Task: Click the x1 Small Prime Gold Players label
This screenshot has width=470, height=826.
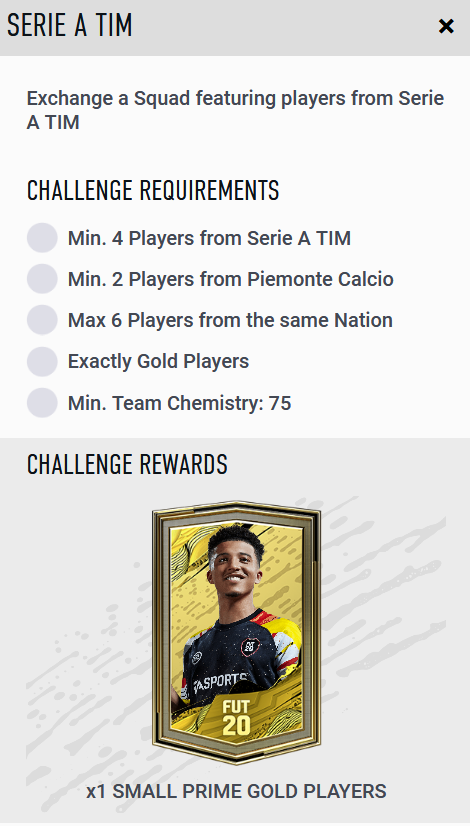Action: tap(236, 791)
